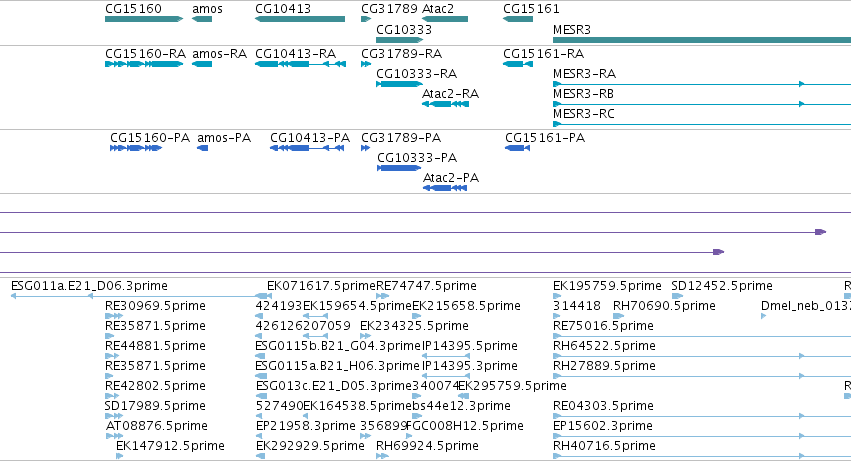
Task: Select the MESR3 gene bar
Action: coord(702,40)
